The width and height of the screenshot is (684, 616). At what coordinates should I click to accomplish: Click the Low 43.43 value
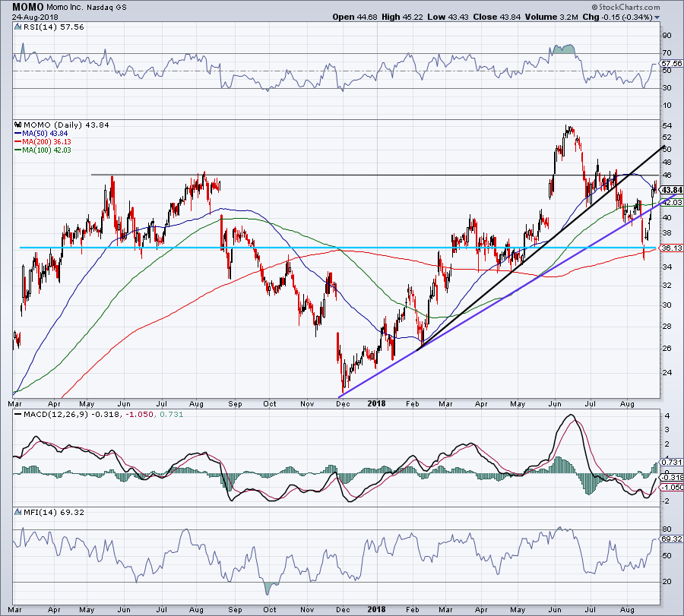click(448, 17)
